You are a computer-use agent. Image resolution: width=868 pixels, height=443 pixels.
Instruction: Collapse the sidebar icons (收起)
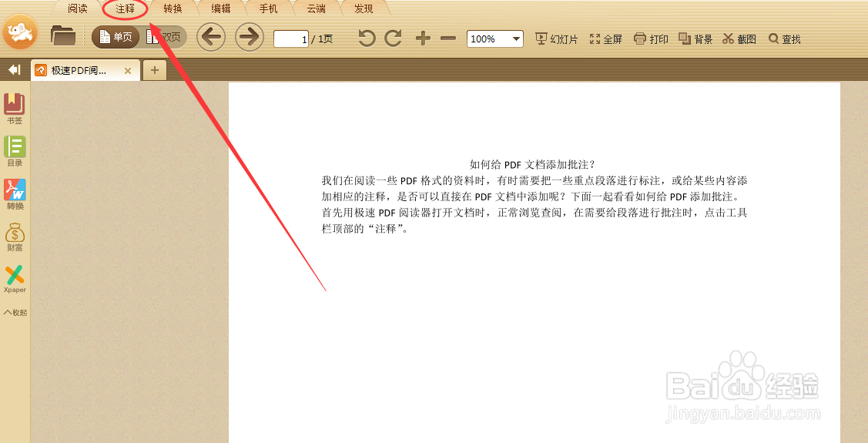click(x=15, y=312)
